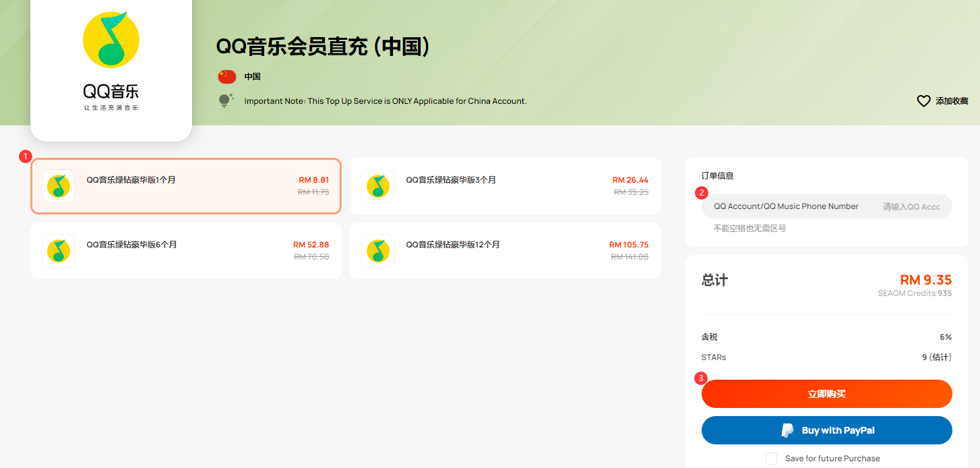Focus the QQ Account/Phone Number input field
This screenshot has width=980, height=468.
click(x=827, y=206)
